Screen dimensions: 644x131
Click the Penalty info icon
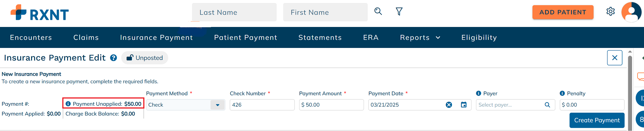562,93
